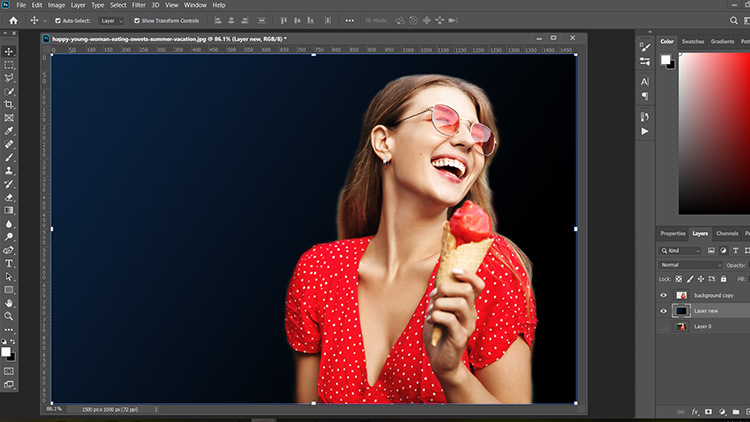Select the Brush tool

(x=9, y=157)
